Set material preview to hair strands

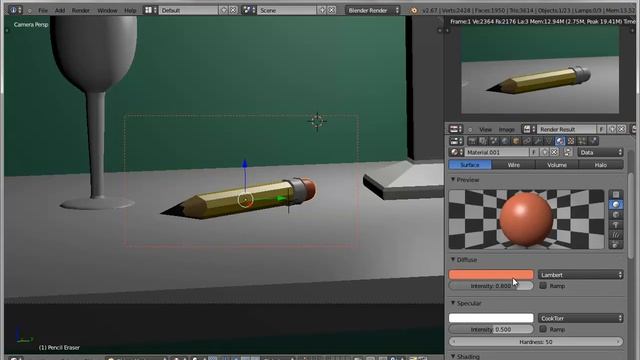coord(616,235)
